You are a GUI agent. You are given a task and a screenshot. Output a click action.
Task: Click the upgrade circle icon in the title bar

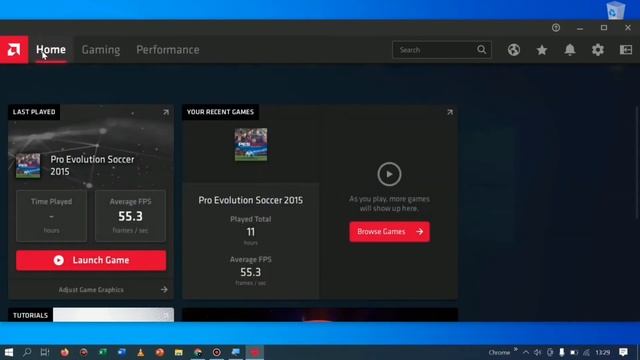click(x=556, y=28)
